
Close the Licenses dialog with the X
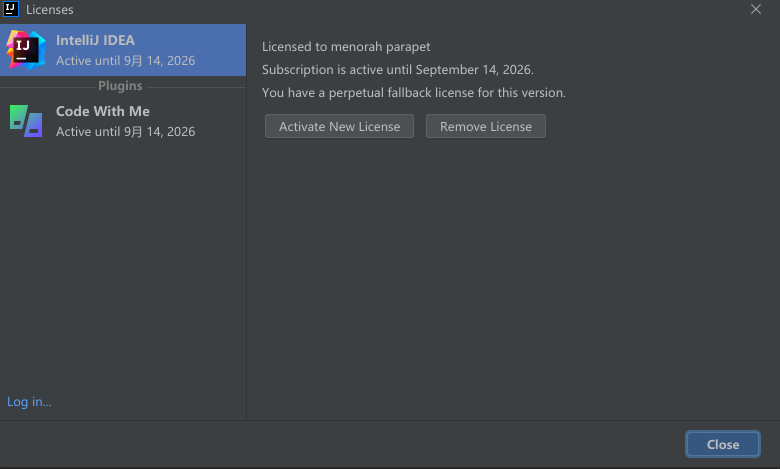pyautogui.click(x=756, y=9)
